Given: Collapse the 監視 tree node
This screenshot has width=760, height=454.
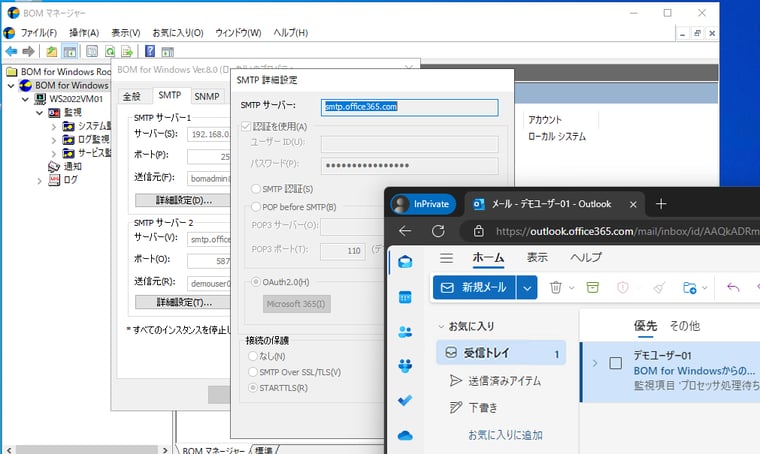Looking at the screenshot, I should [x=40, y=113].
